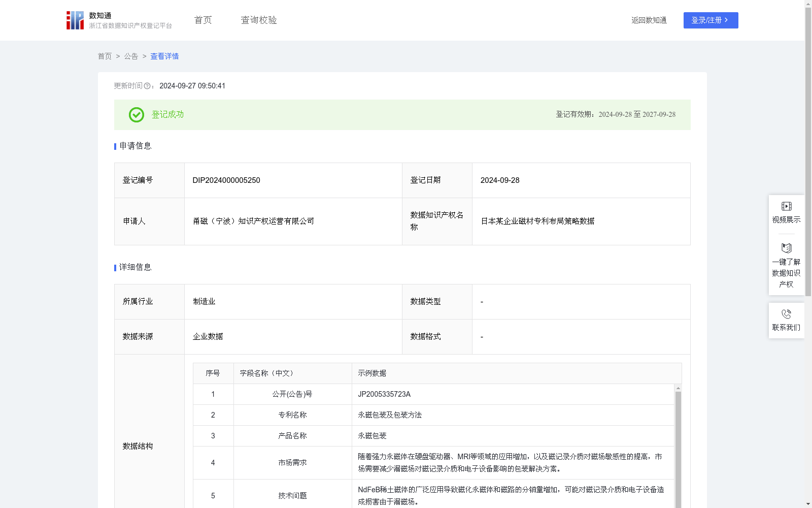Click the 登录/注册 button

[710, 20]
